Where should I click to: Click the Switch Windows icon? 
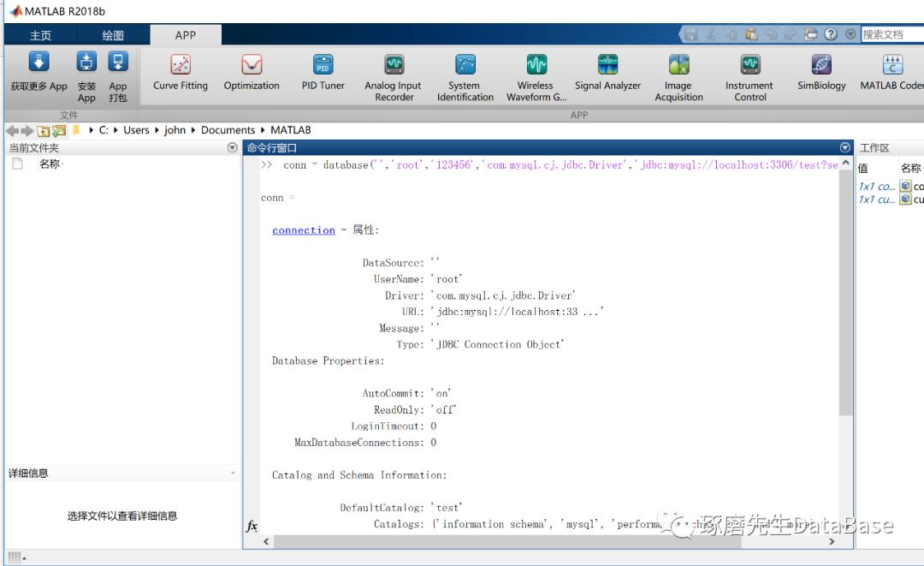[x=811, y=34]
